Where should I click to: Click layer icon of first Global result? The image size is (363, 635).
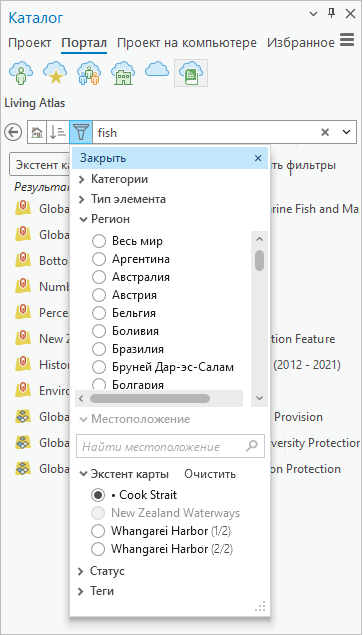pos(23,209)
